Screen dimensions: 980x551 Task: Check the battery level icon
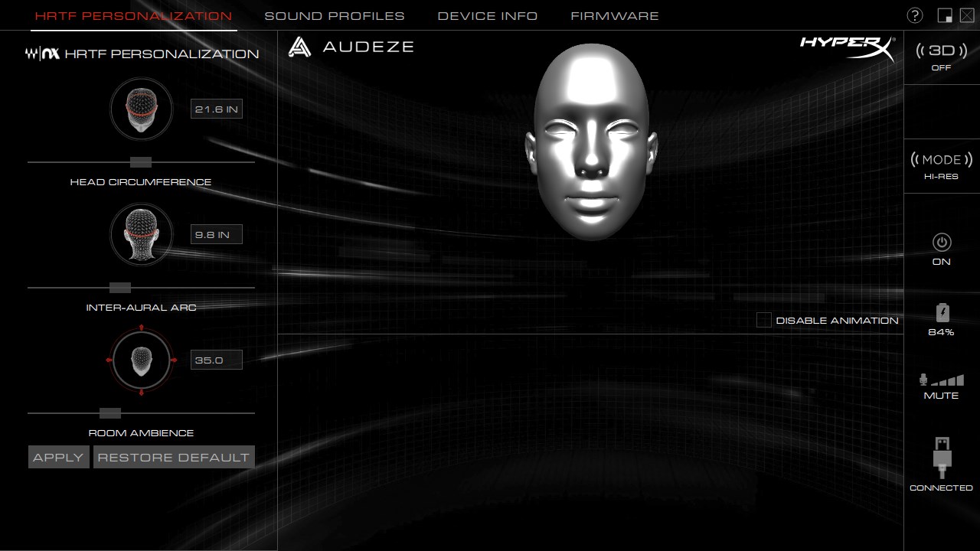point(942,312)
